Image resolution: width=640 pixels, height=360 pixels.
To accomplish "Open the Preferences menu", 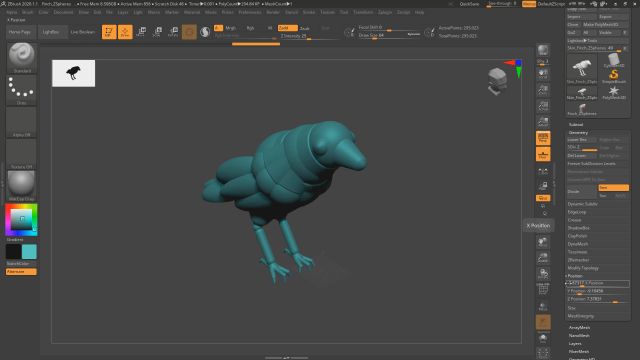I will pos(250,13).
